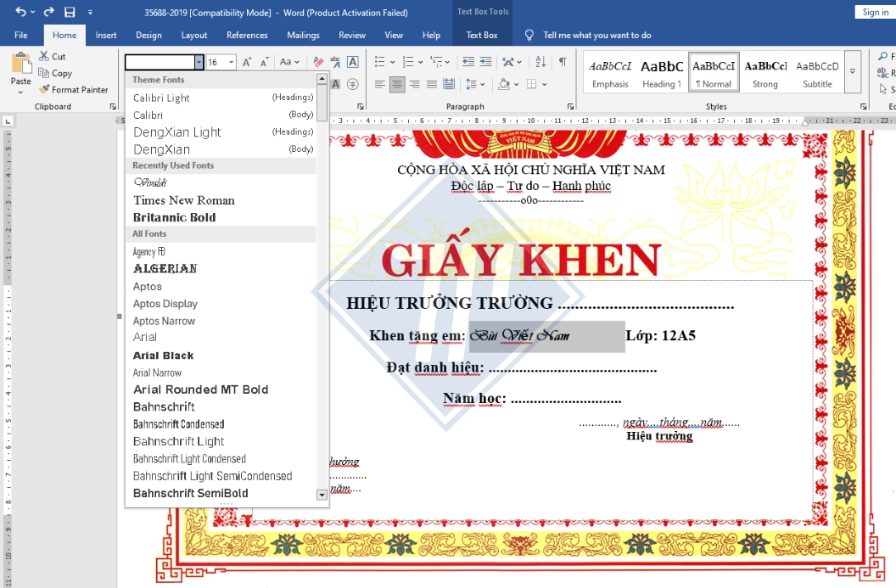Click the Bullets list icon
The image size is (896, 588).
[379, 62]
